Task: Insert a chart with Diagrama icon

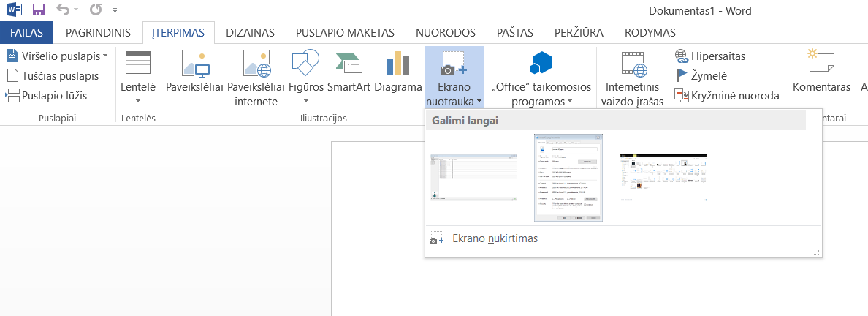Action: (397, 63)
